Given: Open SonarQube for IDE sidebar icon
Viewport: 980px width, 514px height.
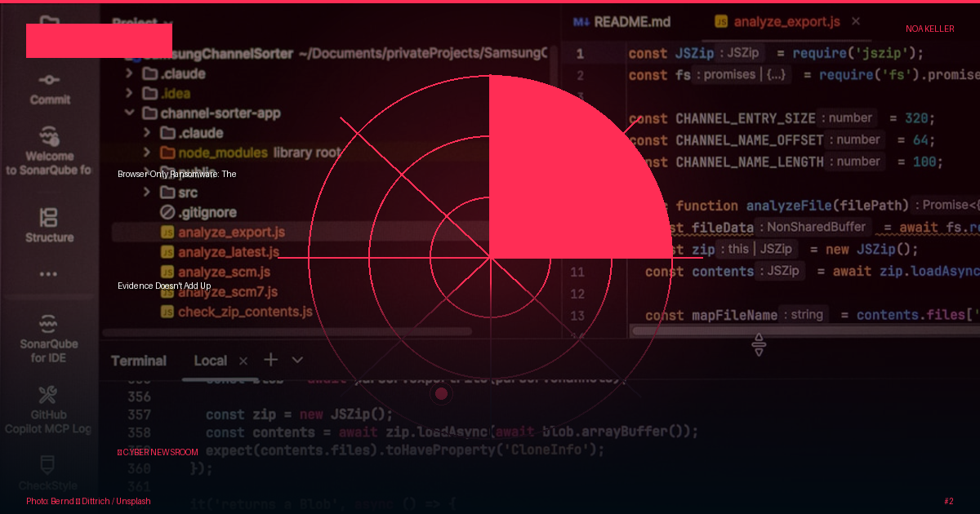Looking at the screenshot, I should (x=49, y=323).
